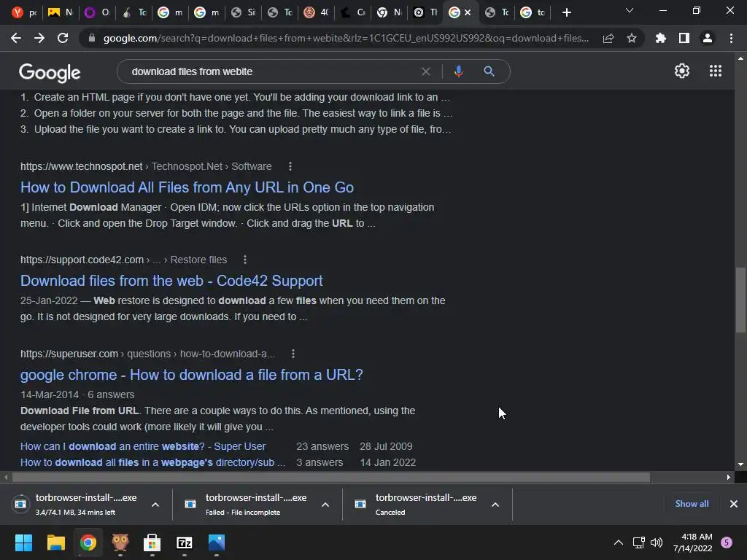Screen dimensions: 747x560
Task: Reload the current page
Action: click(x=63, y=38)
